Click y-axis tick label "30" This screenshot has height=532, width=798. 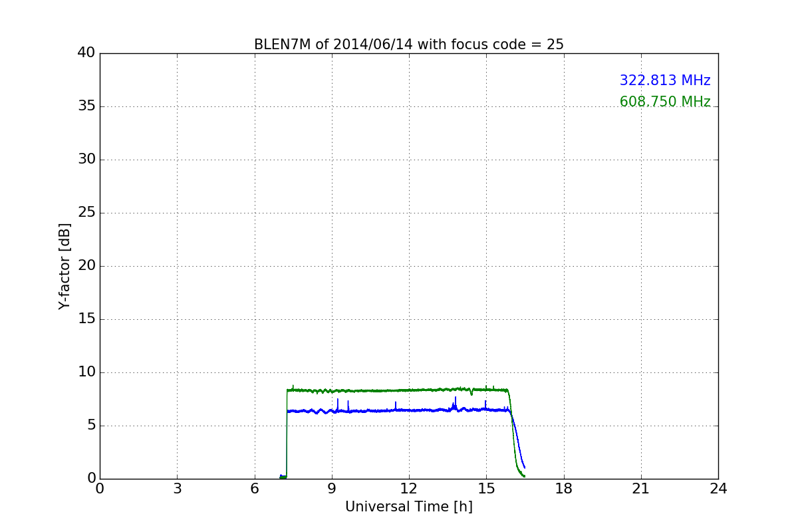86,159
